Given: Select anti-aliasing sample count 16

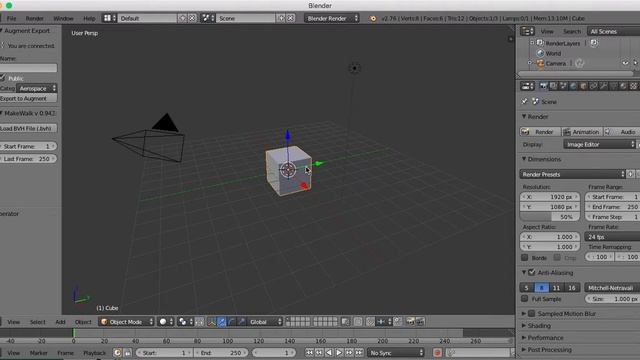Looking at the screenshot, I should (x=572, y=288).
